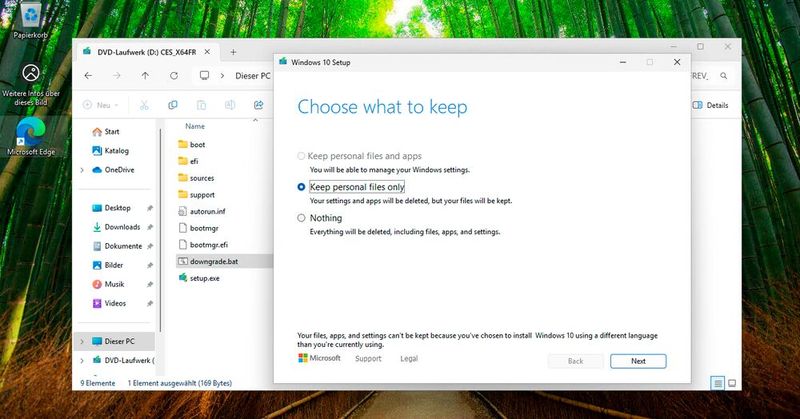Select the sources folder
Viewport: 800px width, 419px height.
196,178
